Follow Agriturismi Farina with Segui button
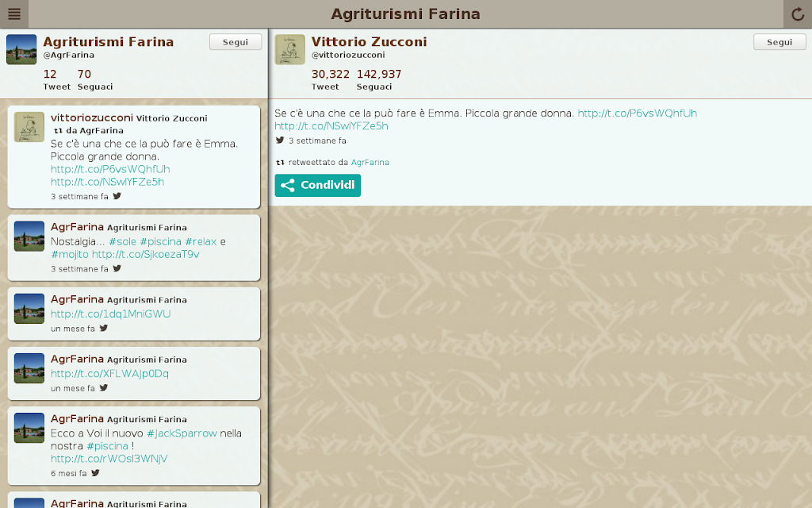 (236, 42)
